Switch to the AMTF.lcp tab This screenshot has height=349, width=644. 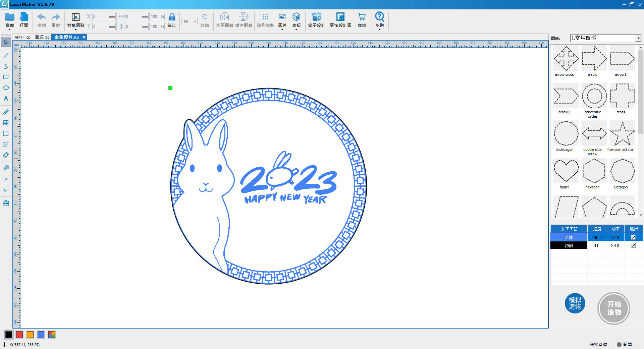[22, 37]
